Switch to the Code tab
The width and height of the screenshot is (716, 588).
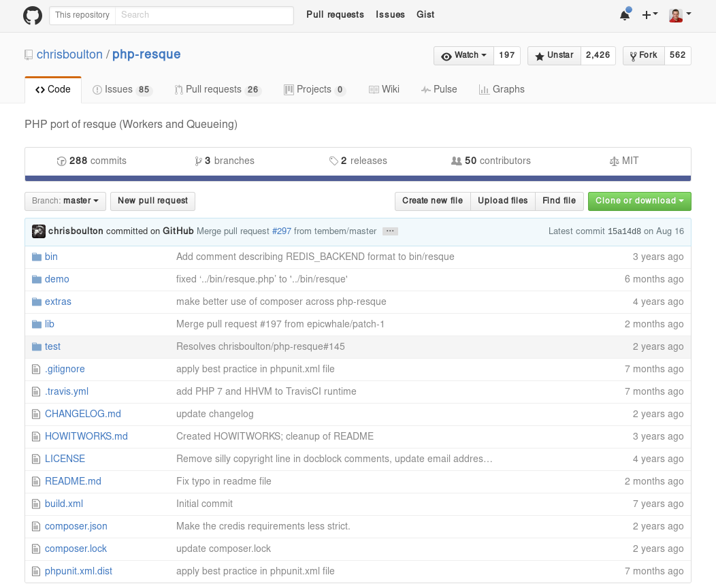click(x=53, y=89)
